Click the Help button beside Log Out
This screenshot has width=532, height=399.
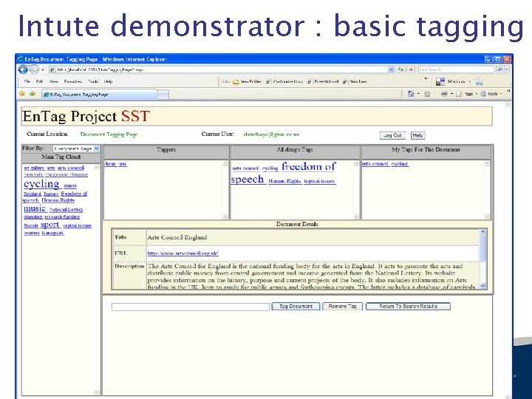(417, 135)
